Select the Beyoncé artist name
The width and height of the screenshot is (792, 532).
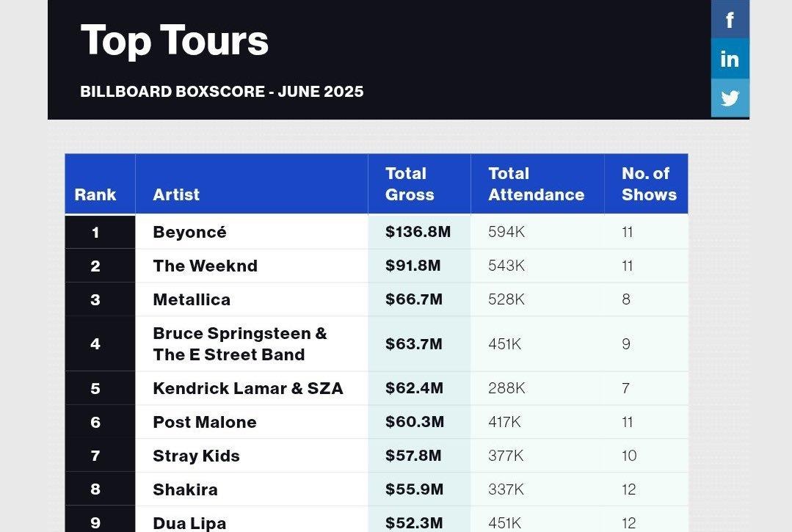click(189, 232)
